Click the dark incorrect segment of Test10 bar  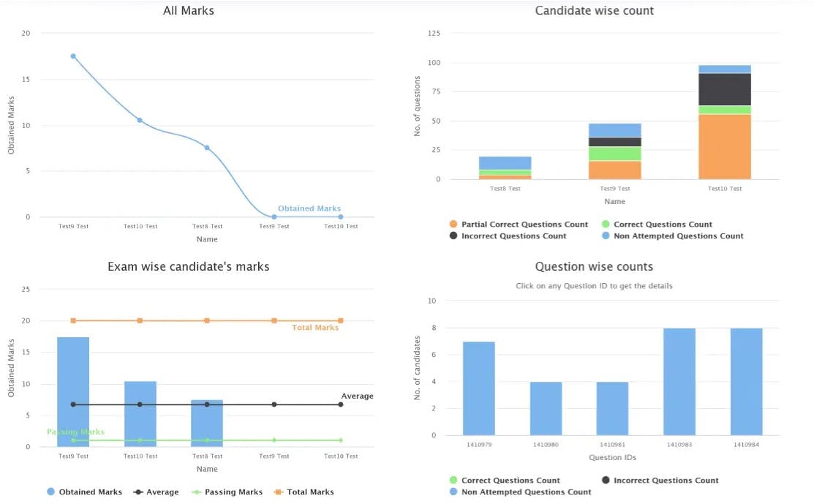point(724,89)
